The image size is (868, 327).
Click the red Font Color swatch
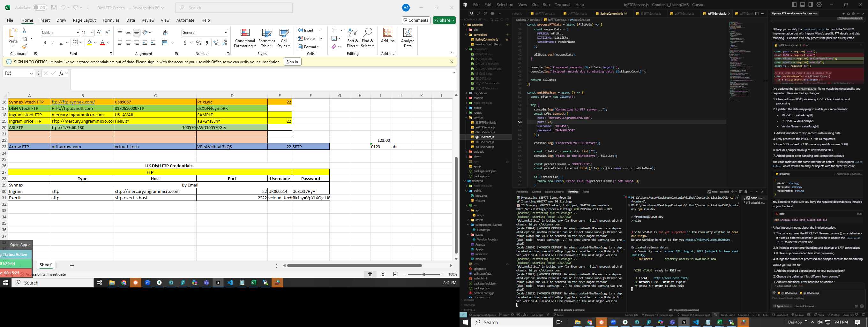[x=102, y=43]
